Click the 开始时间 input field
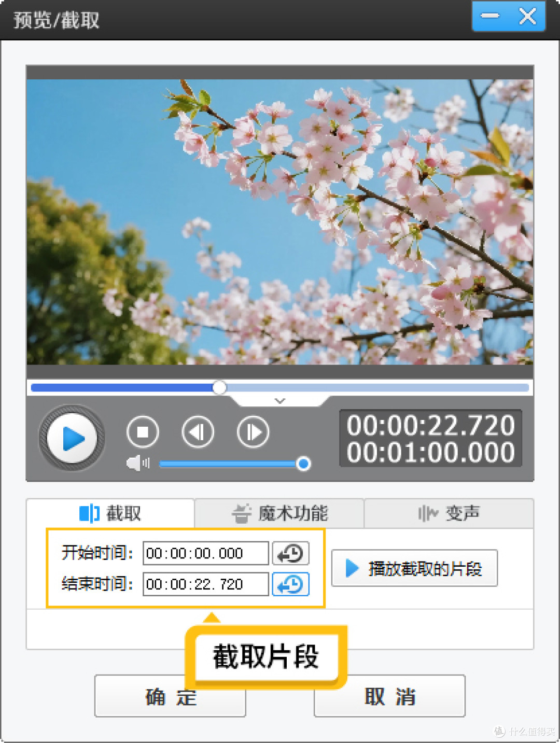Image resolution: width=560 pixels, height=743 pixels. [206, 553]
